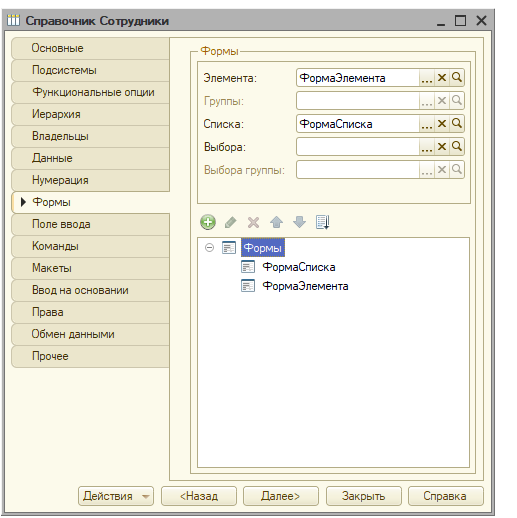517x518 pixels.
Task: Go to the Владельцы tab
Action: coord(90,136)
